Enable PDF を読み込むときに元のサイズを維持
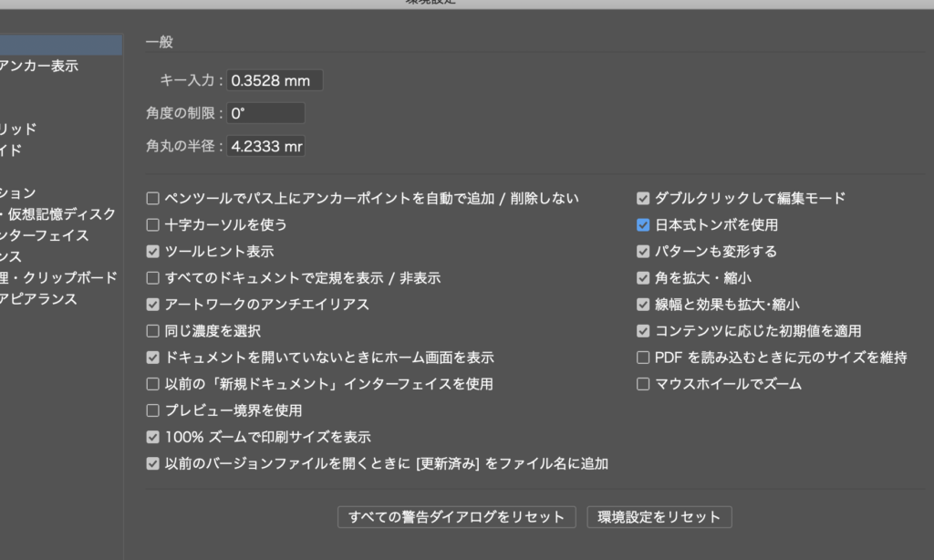This screenshot has height=560, width=934. (x=644, y=358)
